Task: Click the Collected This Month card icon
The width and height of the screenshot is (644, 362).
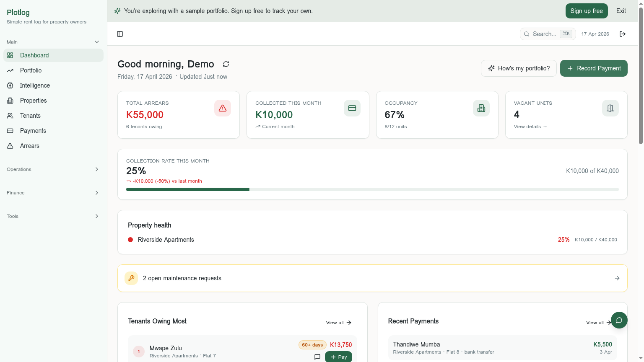Action: point(352,108)
